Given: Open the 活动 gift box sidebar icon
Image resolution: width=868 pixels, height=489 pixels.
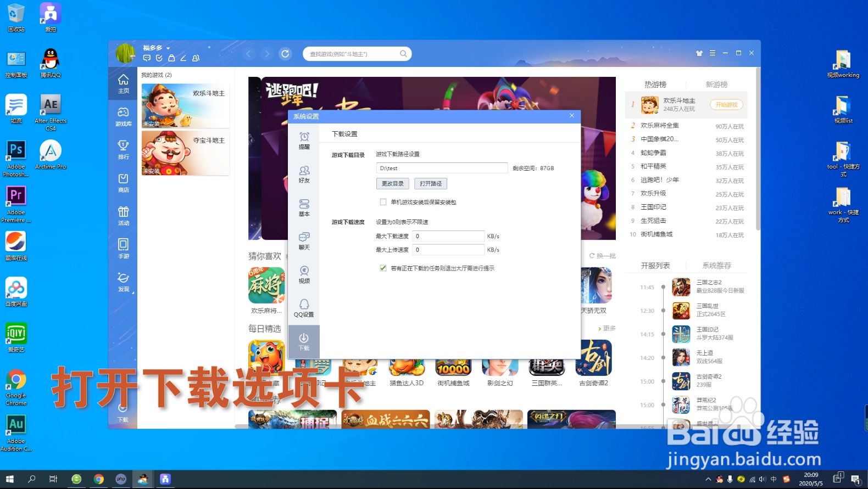Looking at the screenshot, I should [123, 216].
